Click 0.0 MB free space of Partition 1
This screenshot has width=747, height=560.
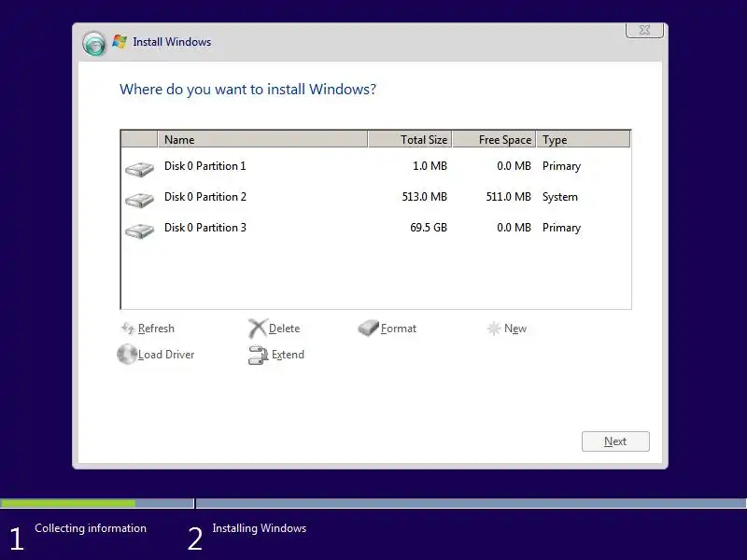click(514, 166)
